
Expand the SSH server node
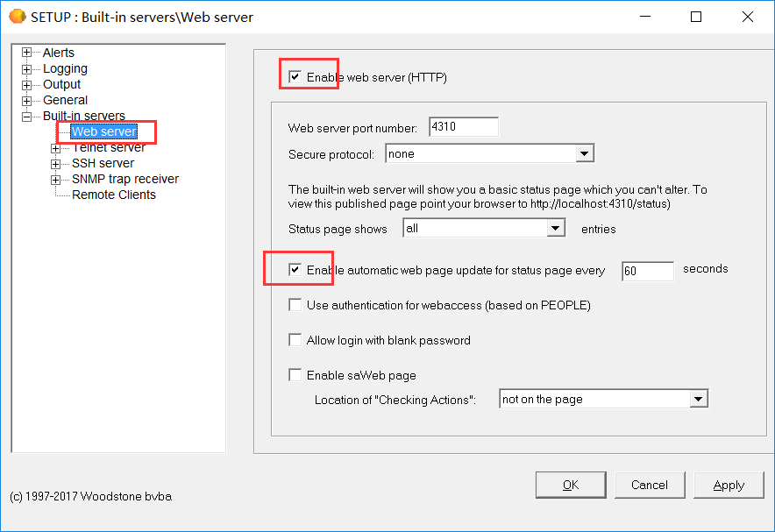tap(55, 163)
